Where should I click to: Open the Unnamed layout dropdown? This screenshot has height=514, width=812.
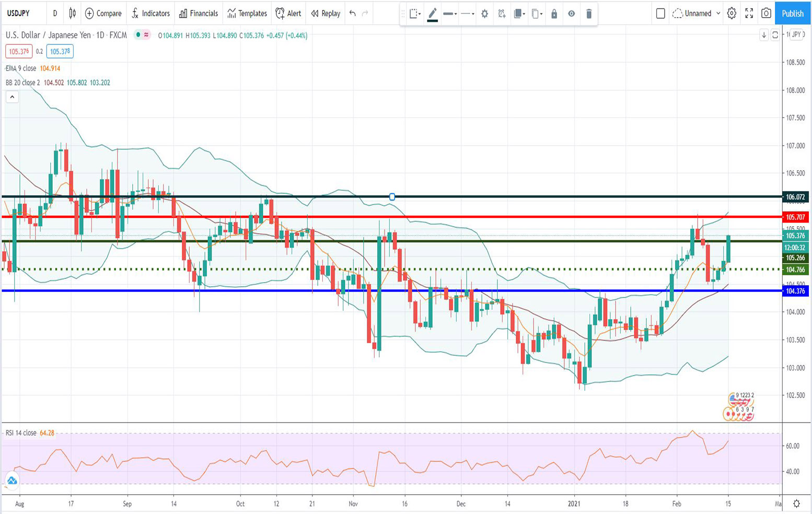(697, 14)
